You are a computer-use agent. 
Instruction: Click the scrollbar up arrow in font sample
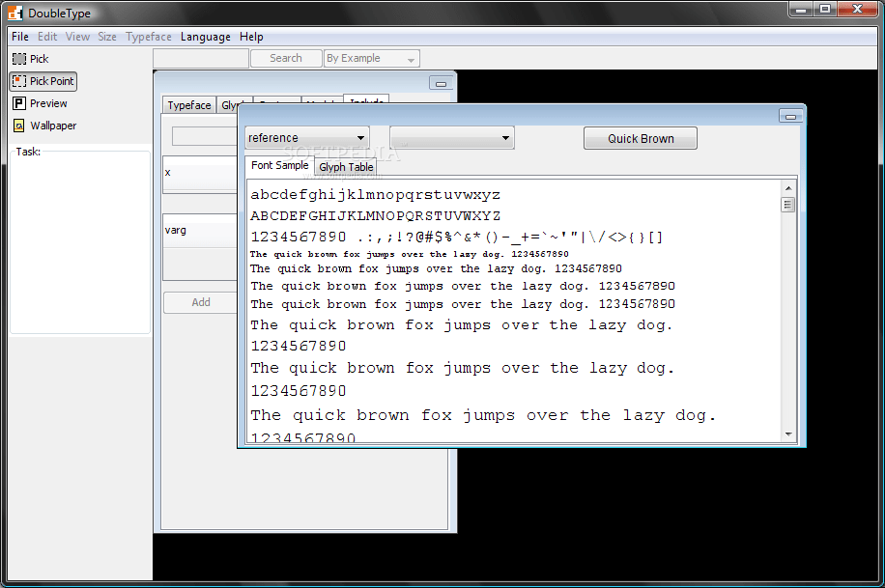click(x=788, y=188)
